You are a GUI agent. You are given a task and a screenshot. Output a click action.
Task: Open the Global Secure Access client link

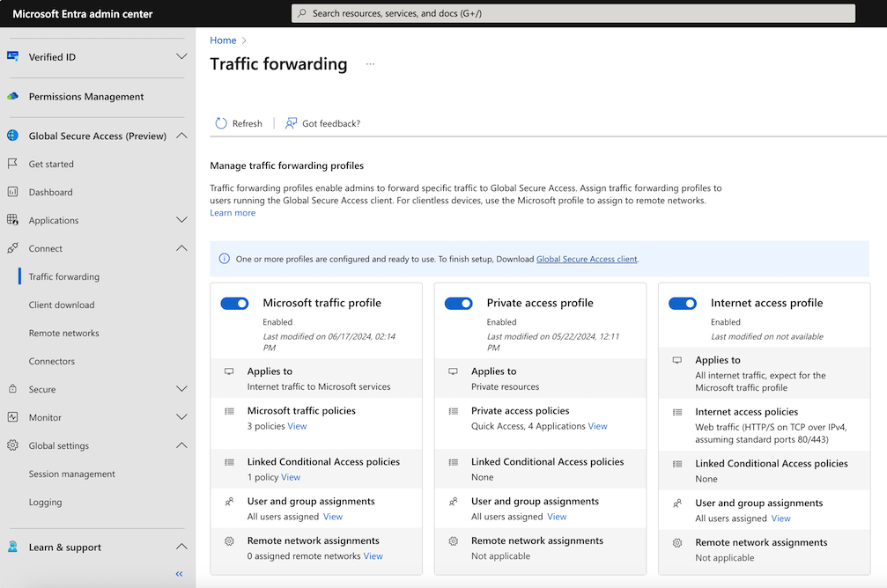[x=587, y=259]
